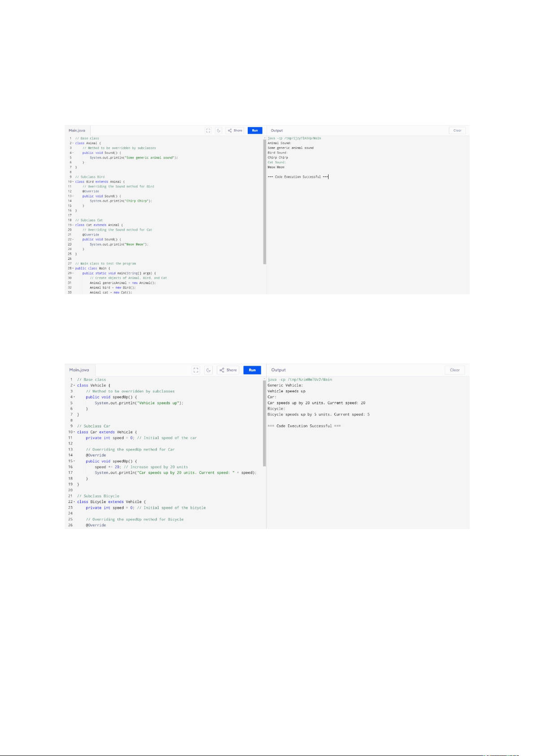Click the Vehicle editor vertical scrollbar
This screenshot has height=756, width=535.
pos(264,422)
